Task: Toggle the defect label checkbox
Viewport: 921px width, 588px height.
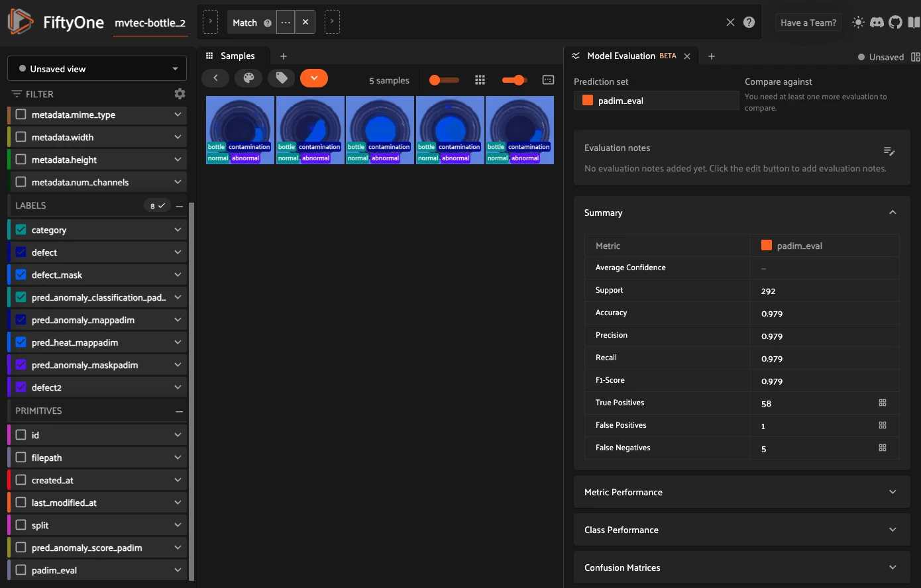Action: [21, 252]
